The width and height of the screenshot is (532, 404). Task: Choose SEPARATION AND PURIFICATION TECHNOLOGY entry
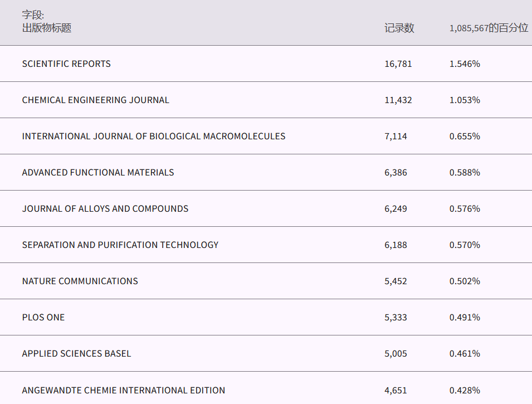click(x=120, y=245)
